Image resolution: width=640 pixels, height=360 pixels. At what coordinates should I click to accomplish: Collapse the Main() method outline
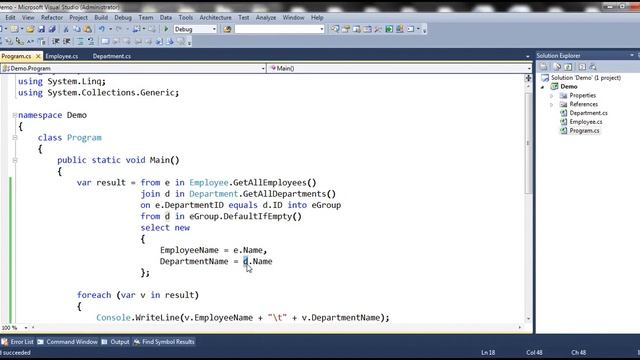pos(15,160)
